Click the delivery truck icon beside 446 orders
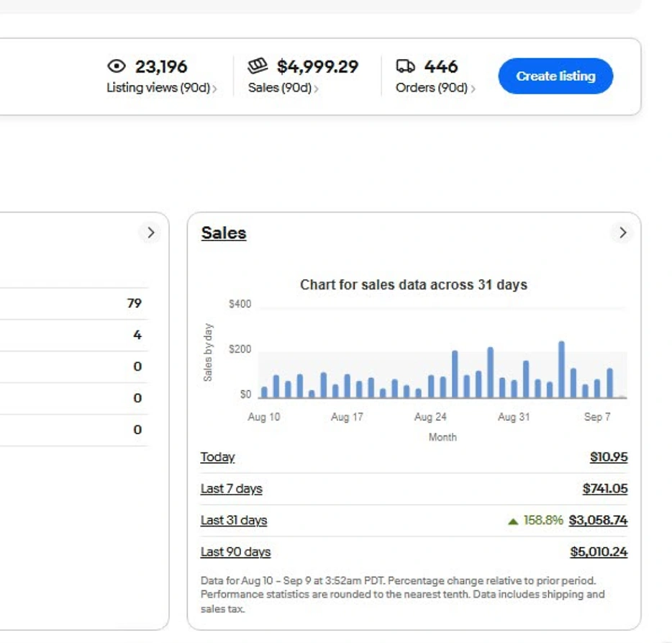This screenshot has height=643, width=672. point(405,66)
